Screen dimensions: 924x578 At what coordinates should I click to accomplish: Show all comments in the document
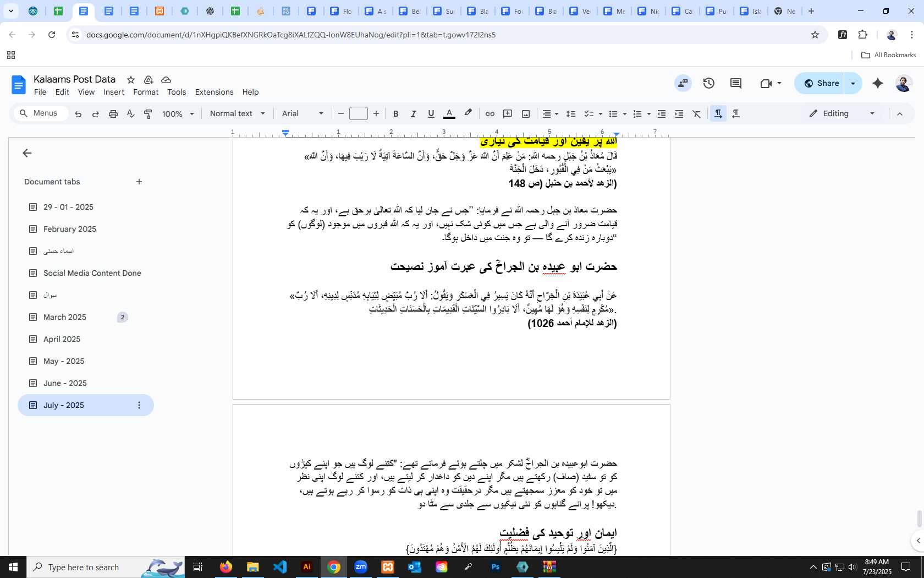click(x=736, y=83)
